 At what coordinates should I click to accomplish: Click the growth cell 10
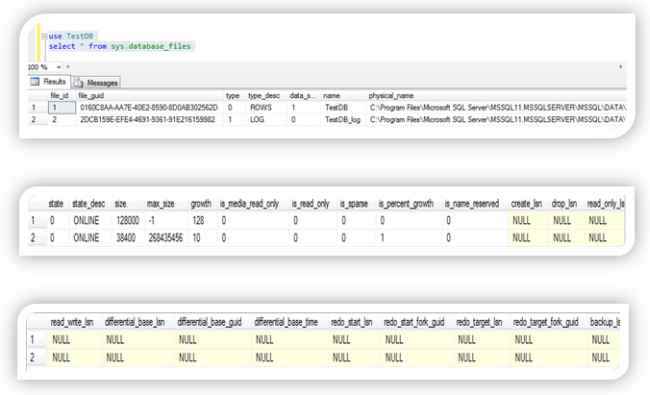[x=196, y=238]
